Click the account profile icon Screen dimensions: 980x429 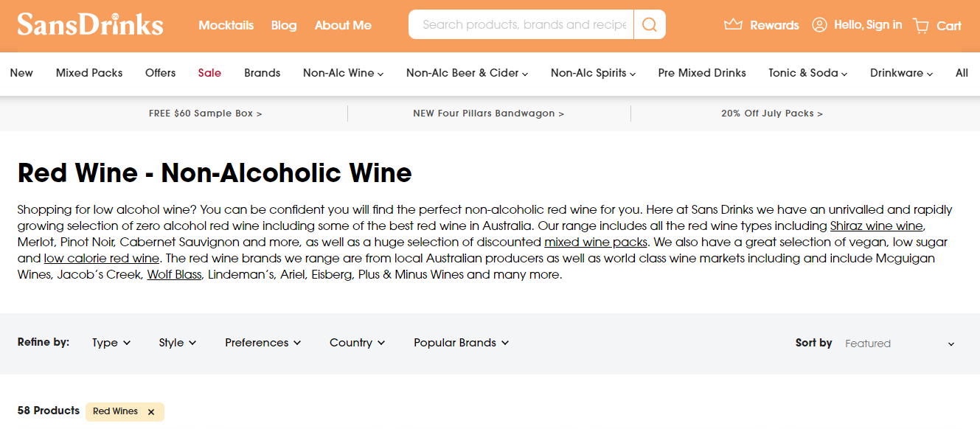coord(819,24)
